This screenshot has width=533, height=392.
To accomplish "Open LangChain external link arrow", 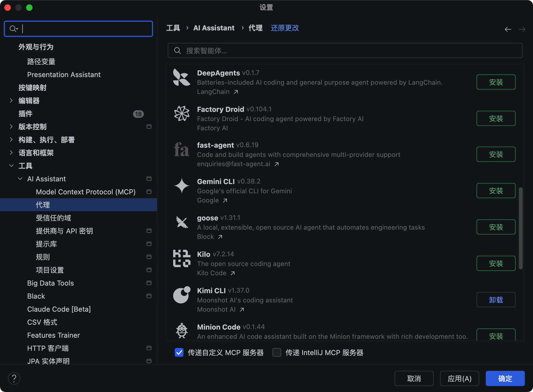I will (236, 92).
